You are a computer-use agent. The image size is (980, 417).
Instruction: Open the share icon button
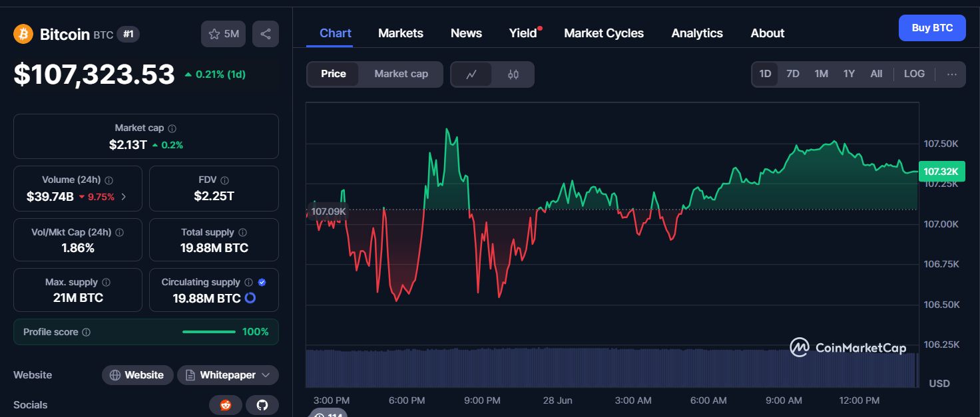click(x=266, y=34)
